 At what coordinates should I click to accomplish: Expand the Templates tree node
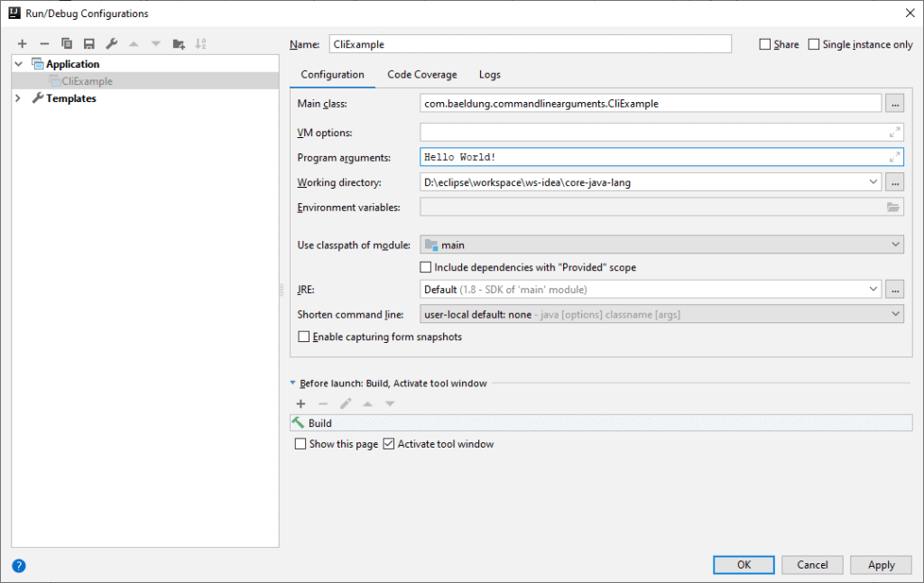(18, 98)
